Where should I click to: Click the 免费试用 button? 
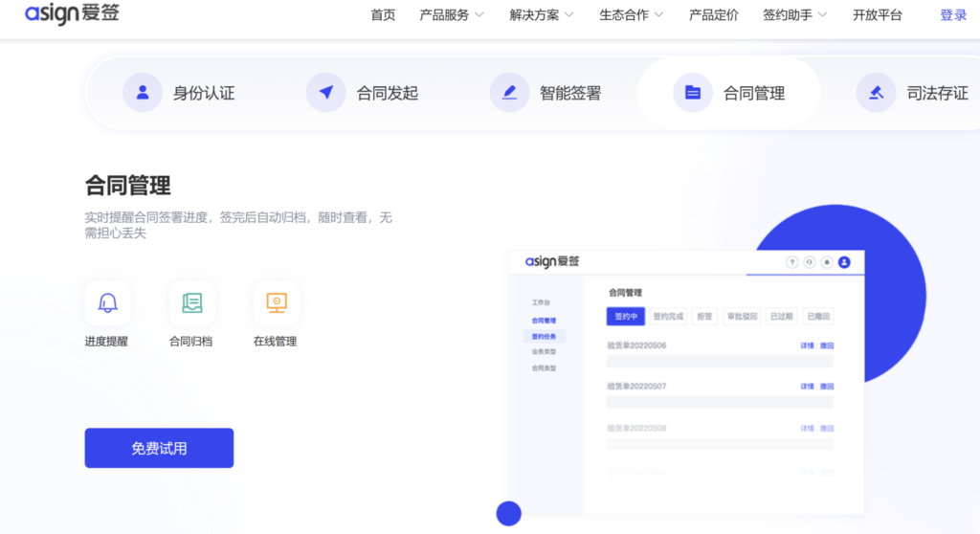159,448
